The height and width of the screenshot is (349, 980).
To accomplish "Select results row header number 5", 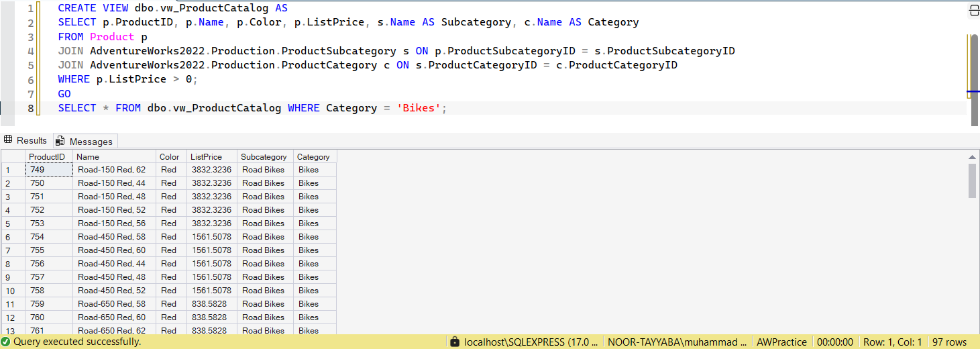I will tap(13, 223).
